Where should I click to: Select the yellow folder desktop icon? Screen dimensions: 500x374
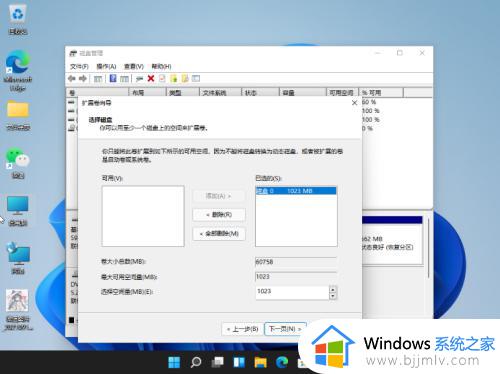coord(18,115)
